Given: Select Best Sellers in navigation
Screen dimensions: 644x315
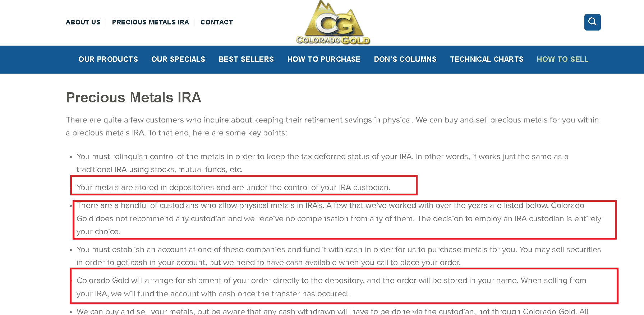Looking at the screenshot, I should [246, 59].
